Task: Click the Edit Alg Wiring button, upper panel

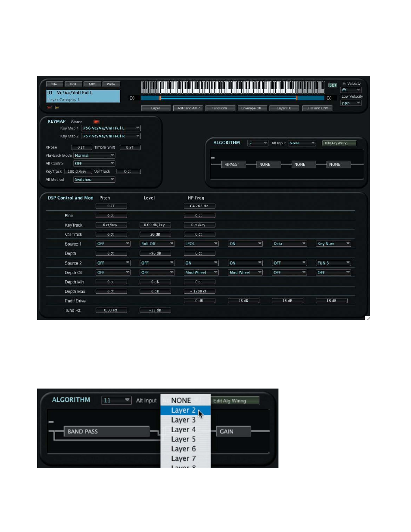Action: (339, 143)
